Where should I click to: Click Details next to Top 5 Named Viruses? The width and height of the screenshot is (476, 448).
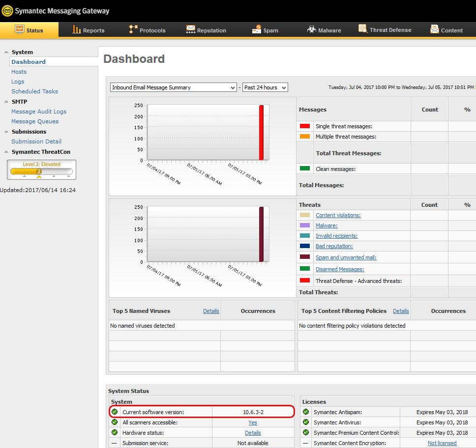point(211,310)
